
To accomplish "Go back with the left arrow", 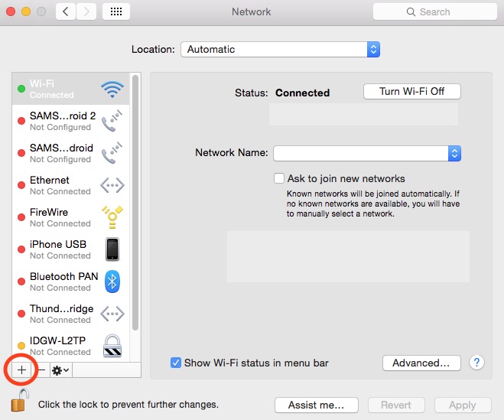I will coord(66,12).
